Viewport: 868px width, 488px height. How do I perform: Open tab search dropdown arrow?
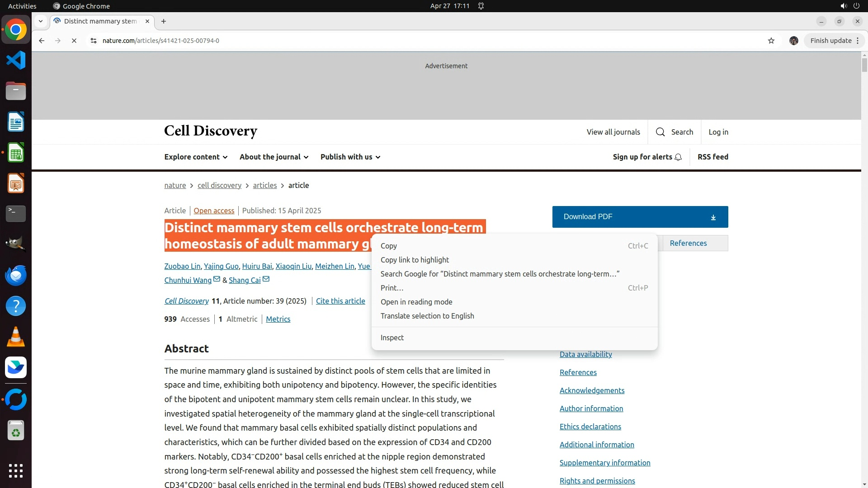tap(41, 21)
